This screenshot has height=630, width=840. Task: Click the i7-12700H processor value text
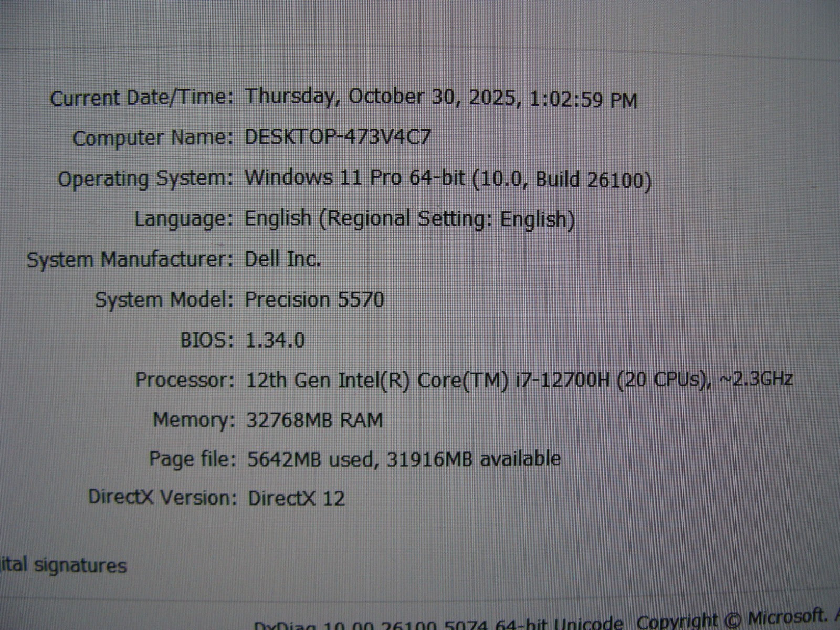(519, 380)
